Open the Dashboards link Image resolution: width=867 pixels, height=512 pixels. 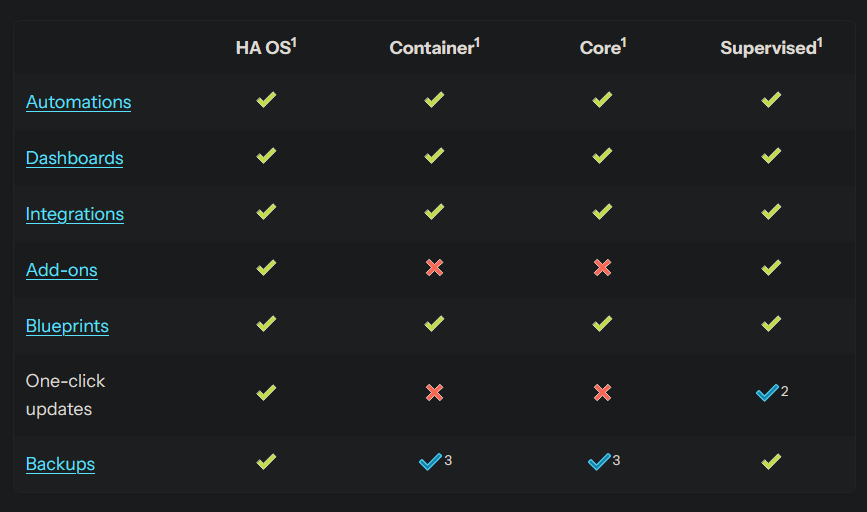[74, 158]
